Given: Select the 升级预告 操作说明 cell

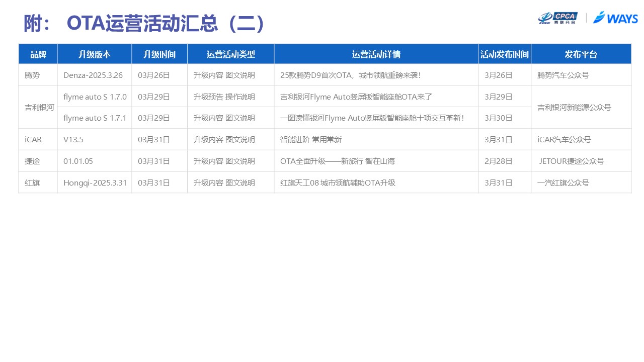Looking at the screenshot, I should click(x=231, y=97).
